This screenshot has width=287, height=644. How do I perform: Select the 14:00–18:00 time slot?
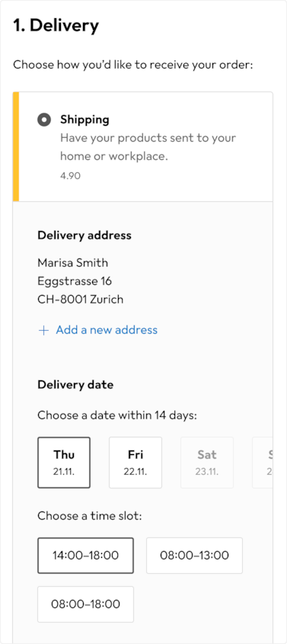86,556
